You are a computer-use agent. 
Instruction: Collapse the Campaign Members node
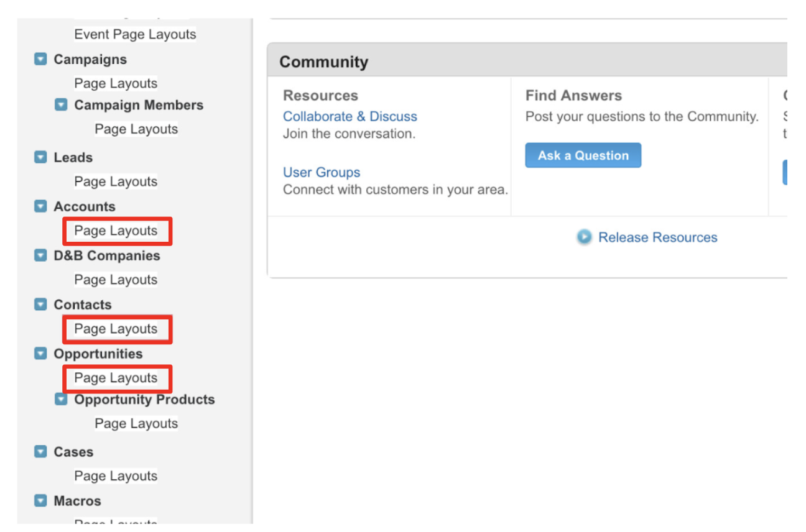[x=61, y=104]
